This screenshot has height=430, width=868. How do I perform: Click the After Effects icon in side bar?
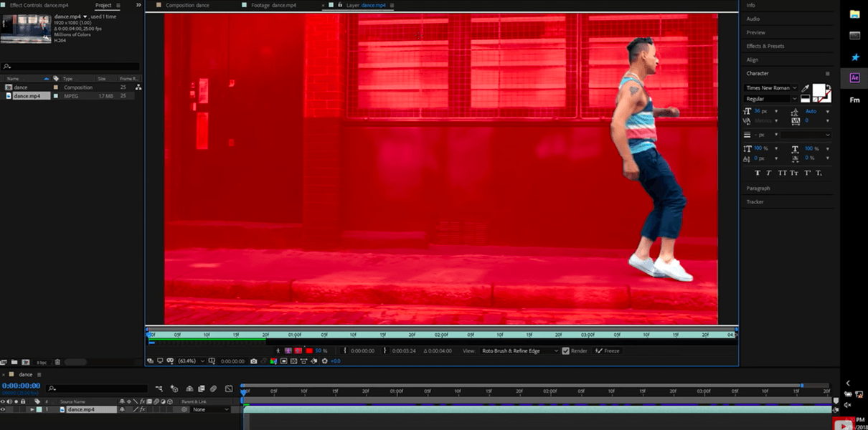[854, 78]
